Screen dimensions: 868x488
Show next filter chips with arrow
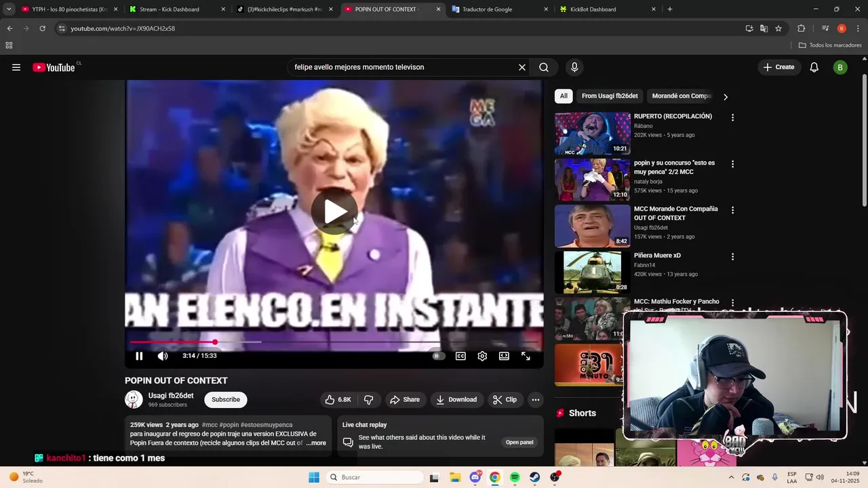click(726, 97)
